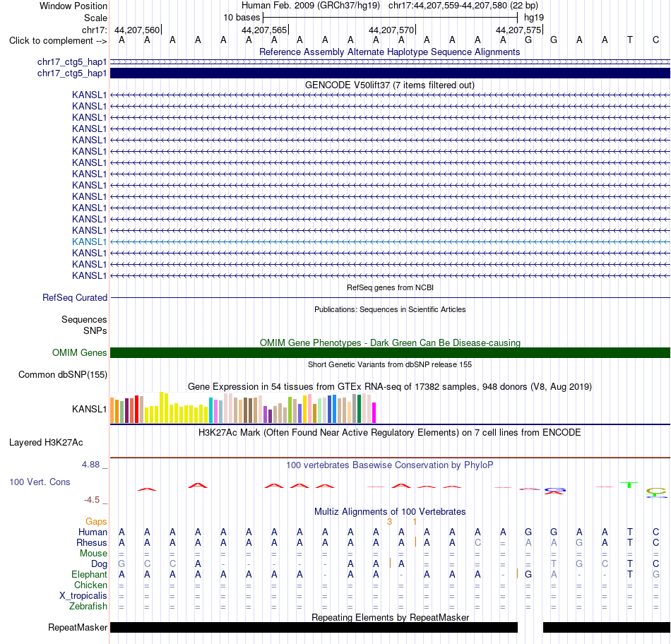Click the X_tropicalis species label
The width and height of the screenshot is (671, 644).
[83, 596]
